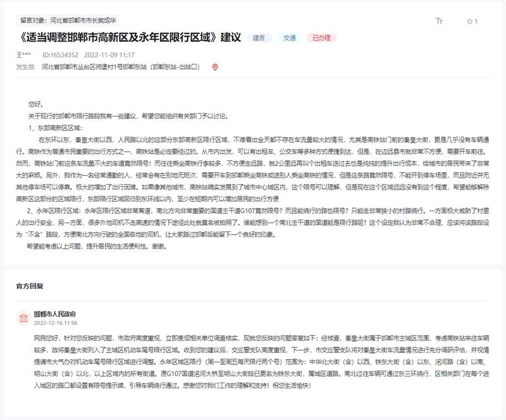
Task: Select the 交通 tag
Action: coord(290,38)
